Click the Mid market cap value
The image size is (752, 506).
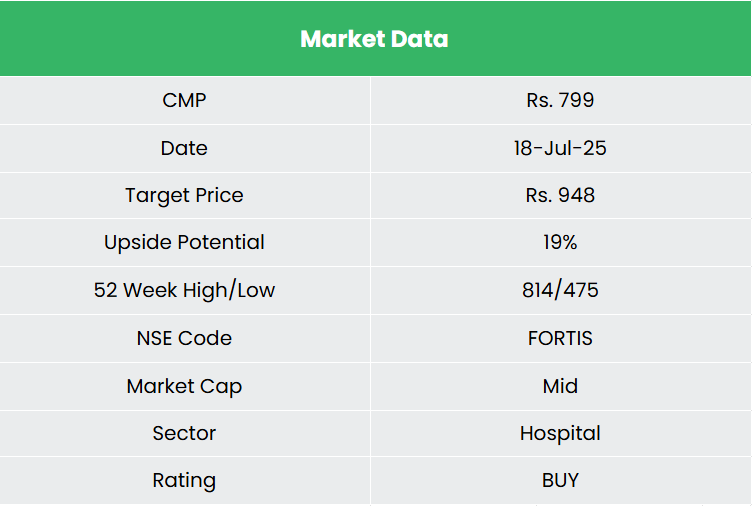tap(560, 386)
